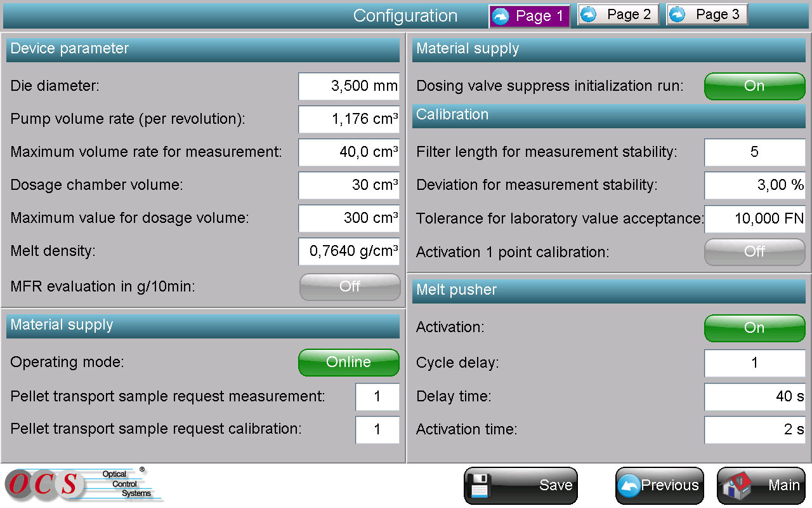Click the 'Activation time:' label

click(x=467, y=430)
